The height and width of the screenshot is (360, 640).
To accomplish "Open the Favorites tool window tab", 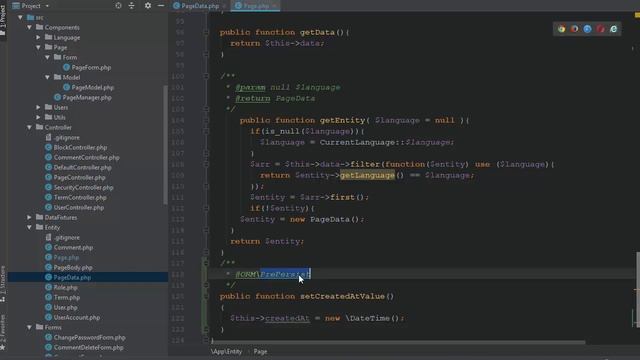I will [x=3, y=331].
